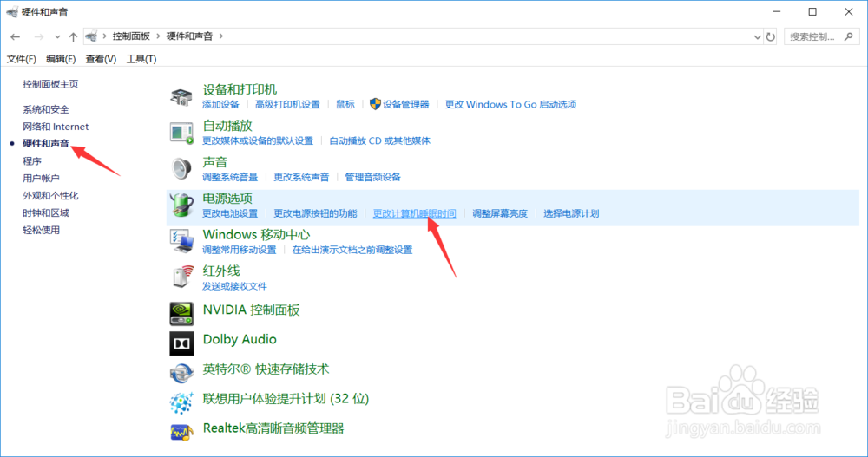Click the Lenovo experience improvement program icon
The image size is (868, 457).
pos(181,402)
